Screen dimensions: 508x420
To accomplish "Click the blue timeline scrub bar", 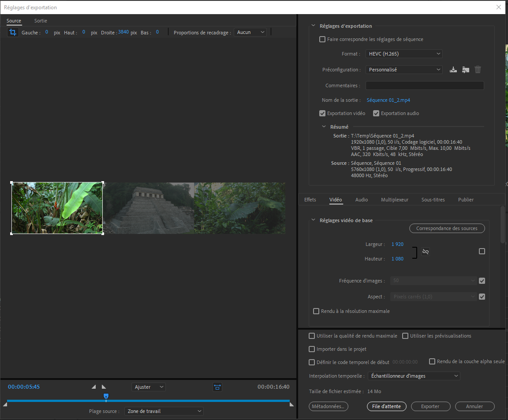I will (148, 401).
